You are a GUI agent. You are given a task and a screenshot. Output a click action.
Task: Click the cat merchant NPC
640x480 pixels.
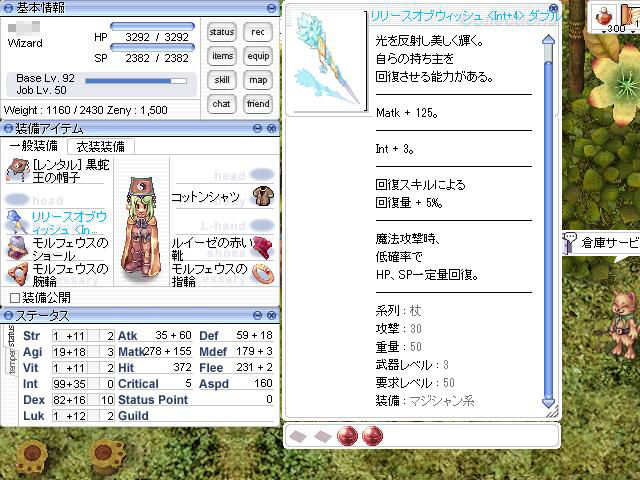pyautogui.click(x=624, y=323)
